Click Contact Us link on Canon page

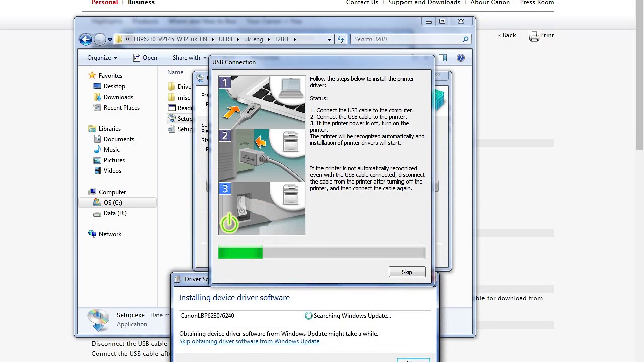tap(362, 3)
